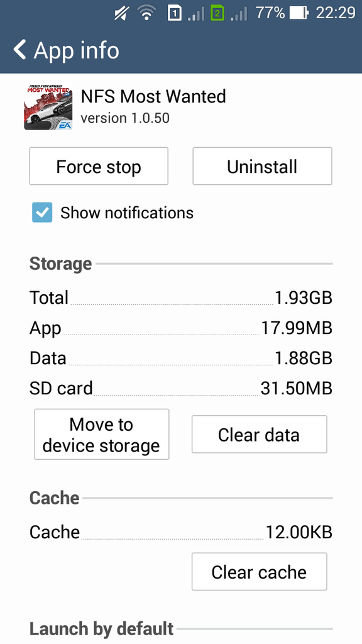Tap the muted sound status icon
The image size is (362, 644).
pos(121,14)
